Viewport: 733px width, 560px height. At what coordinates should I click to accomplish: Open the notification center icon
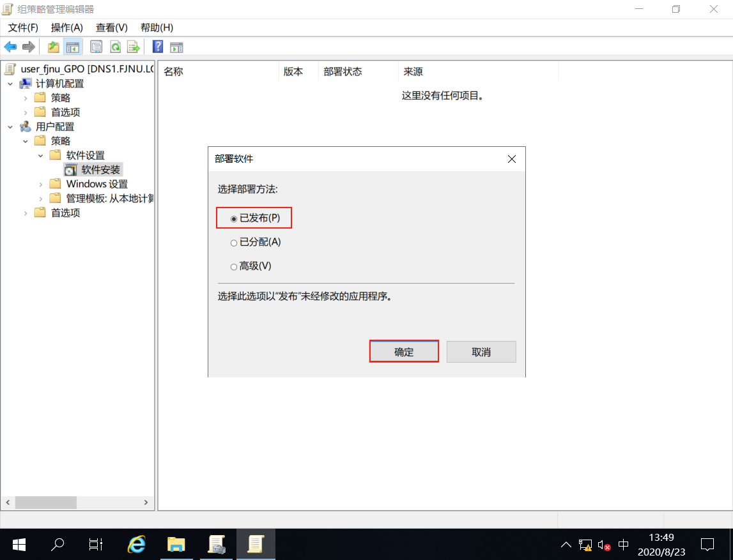[707, 545]
